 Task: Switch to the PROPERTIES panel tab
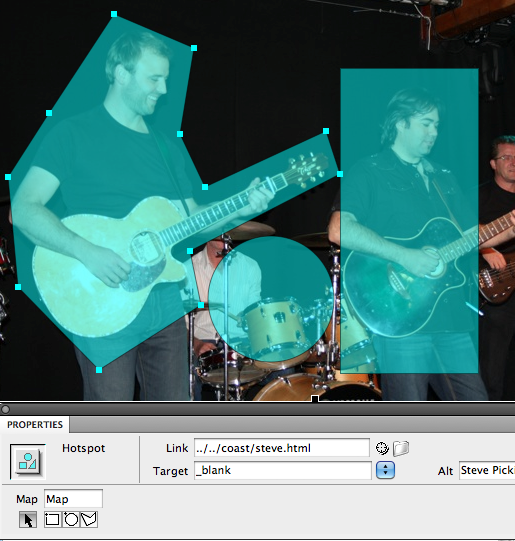(x=34, y=424)
